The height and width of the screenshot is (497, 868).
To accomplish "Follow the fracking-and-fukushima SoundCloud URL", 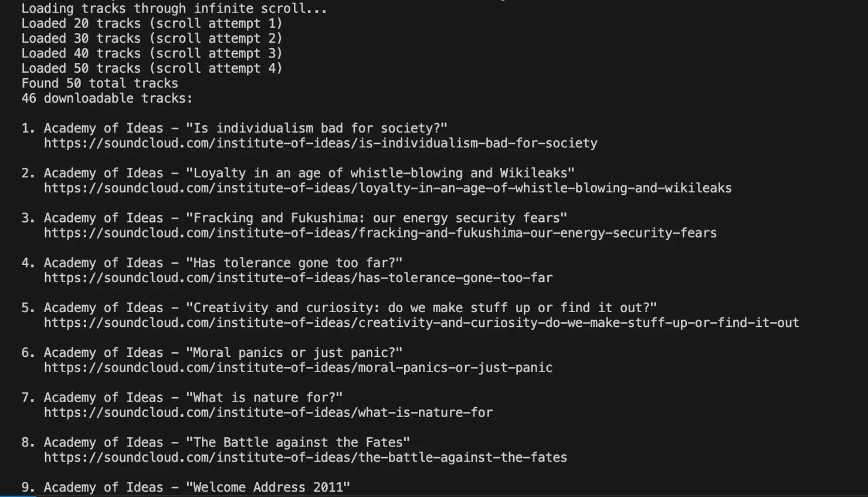I will [x=380, y=234].
